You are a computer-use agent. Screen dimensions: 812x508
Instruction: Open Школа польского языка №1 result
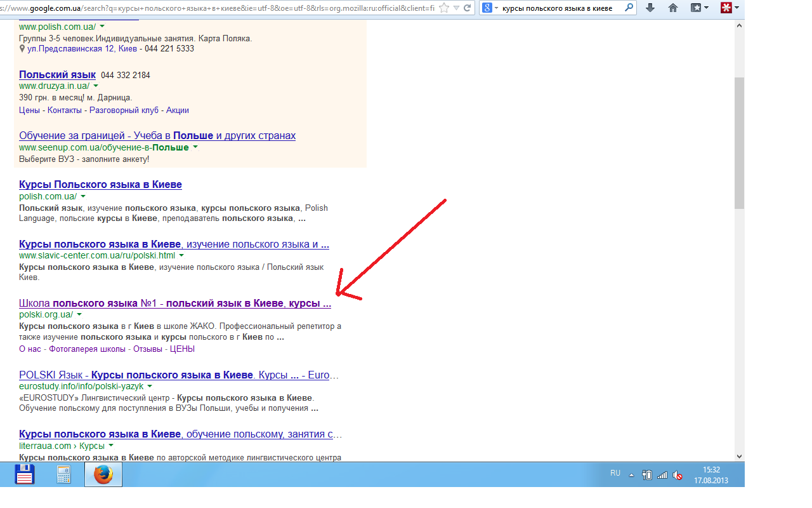coord(175,303)
